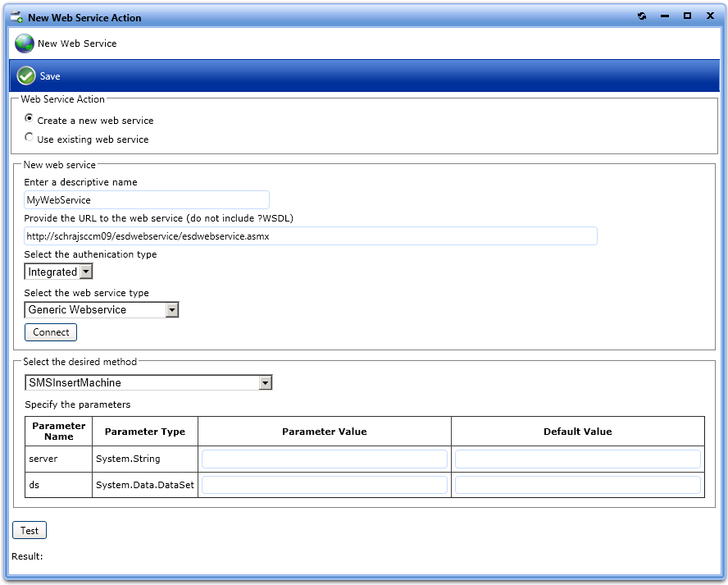Click the Parameter Name column header

pyautogui.click(x=58, y=432)
